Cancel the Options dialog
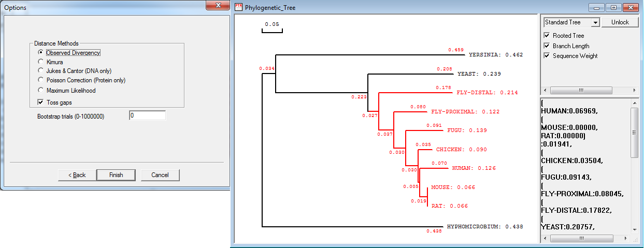The width and height of the screenshot is (644, 248). (160, 175)
